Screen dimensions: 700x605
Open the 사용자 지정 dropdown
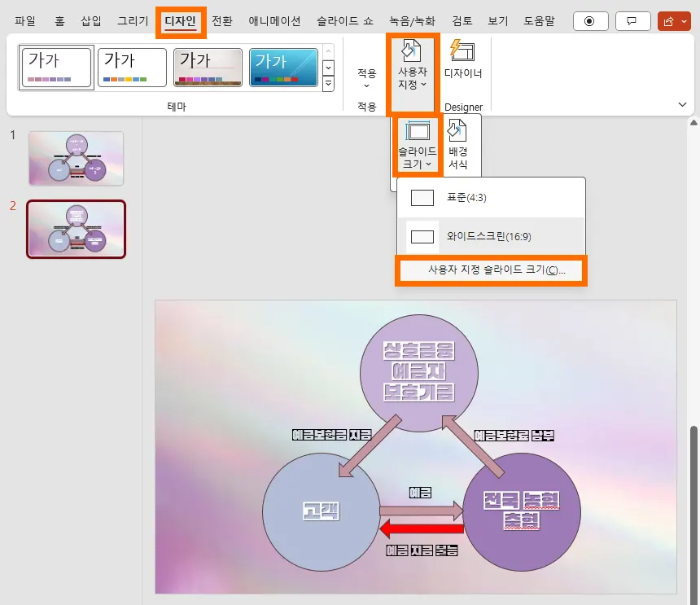tap(413, 66)
